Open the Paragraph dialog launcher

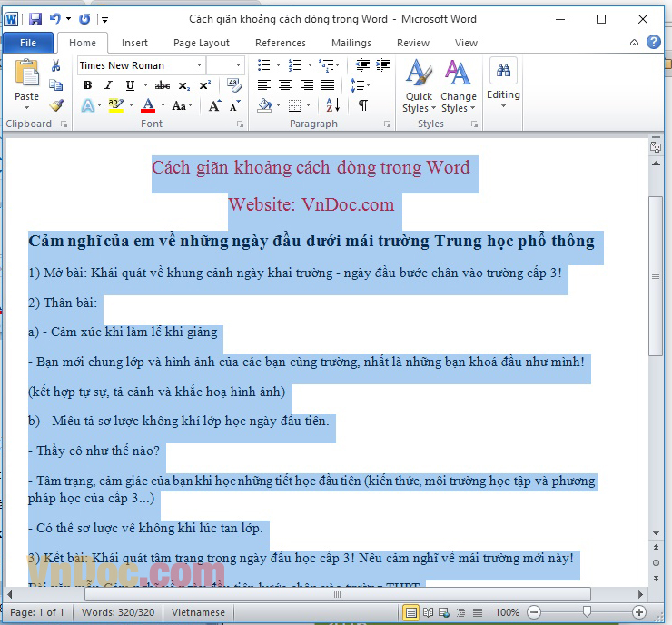click(x=387, y=124)
